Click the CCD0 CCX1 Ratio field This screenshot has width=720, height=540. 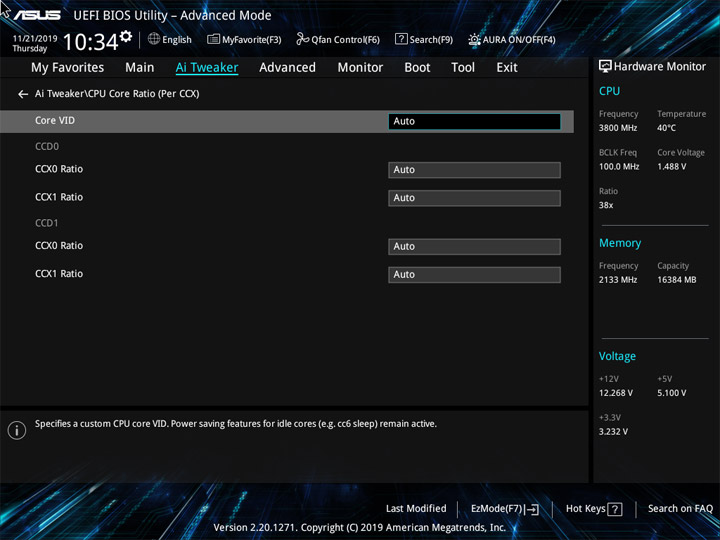[x=474, y=198]
